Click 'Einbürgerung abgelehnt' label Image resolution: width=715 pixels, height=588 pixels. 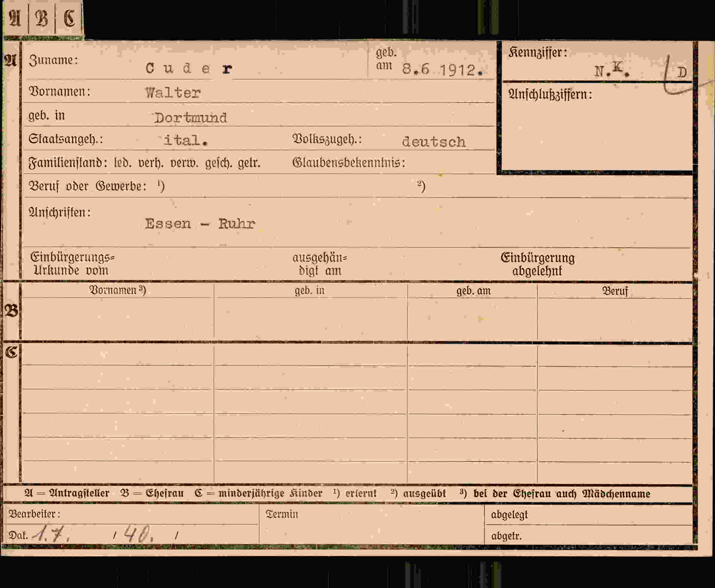pos(537,264)
